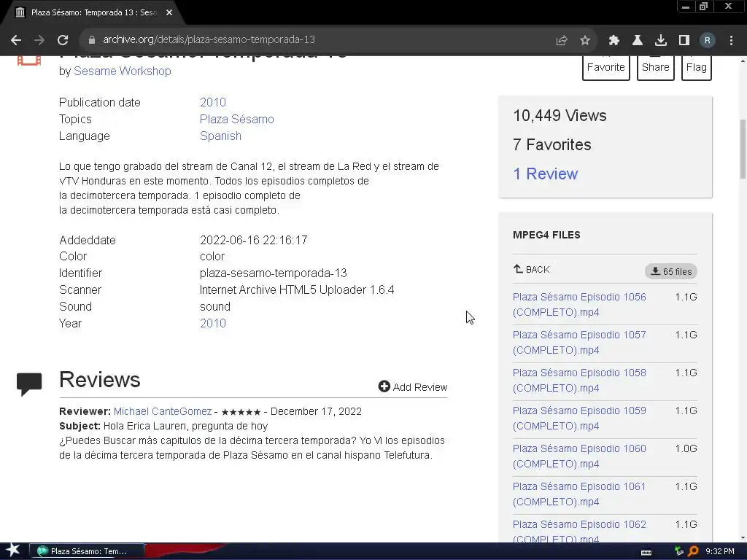Click the 9:32 PM taskbar clock
The image size is (747, 560).
[x=720, y=551]
